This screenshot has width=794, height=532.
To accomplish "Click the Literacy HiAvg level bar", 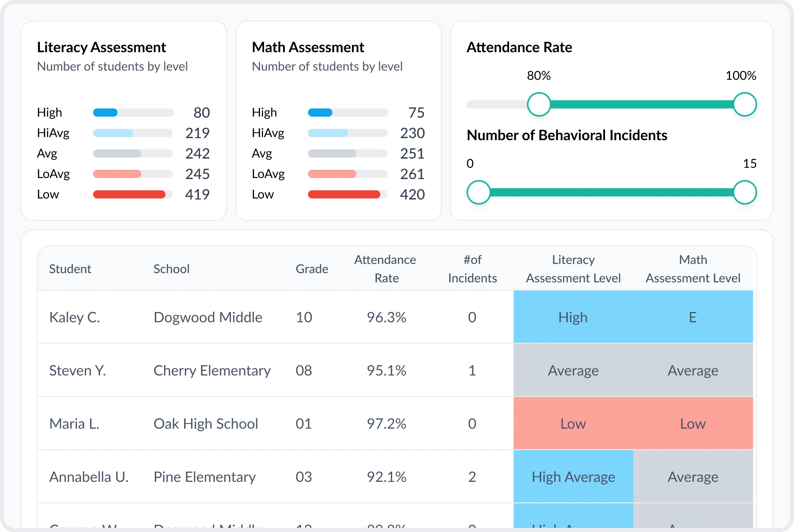I will [133, 133].
